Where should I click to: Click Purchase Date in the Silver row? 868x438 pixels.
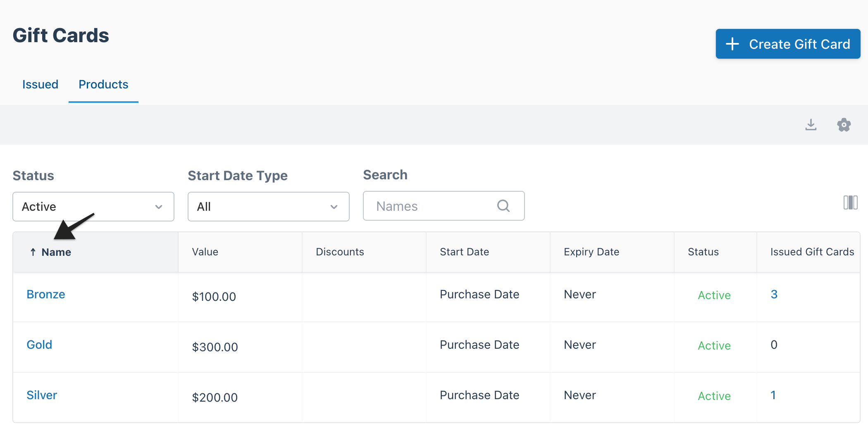pos(479,395)
